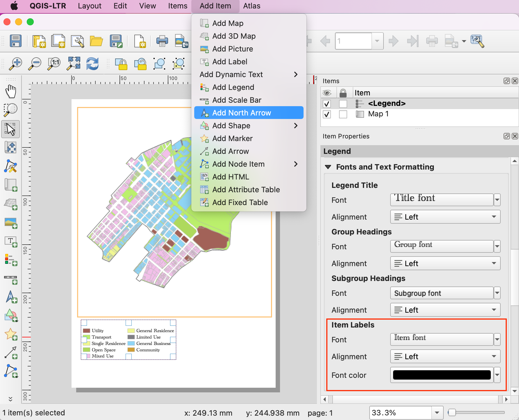Click the Title font button
The width and height of the screenshot is (519, 420).
pos(441,200)
